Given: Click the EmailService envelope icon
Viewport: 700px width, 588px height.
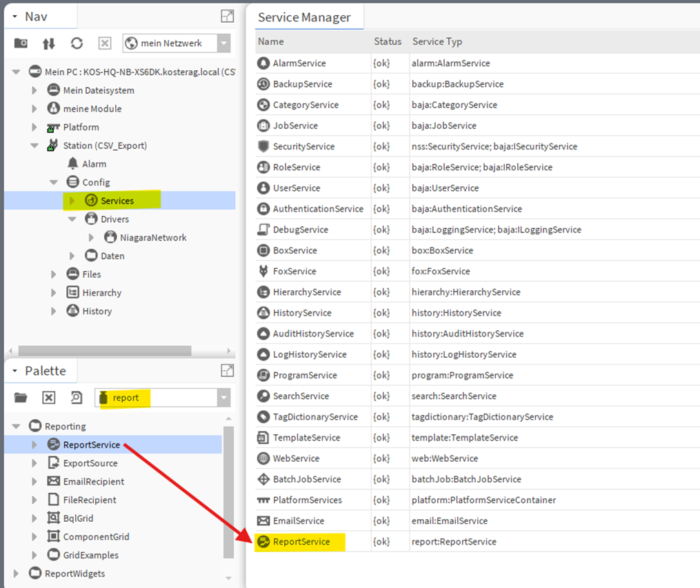Looking at the screenshot, I should point(263,520).
